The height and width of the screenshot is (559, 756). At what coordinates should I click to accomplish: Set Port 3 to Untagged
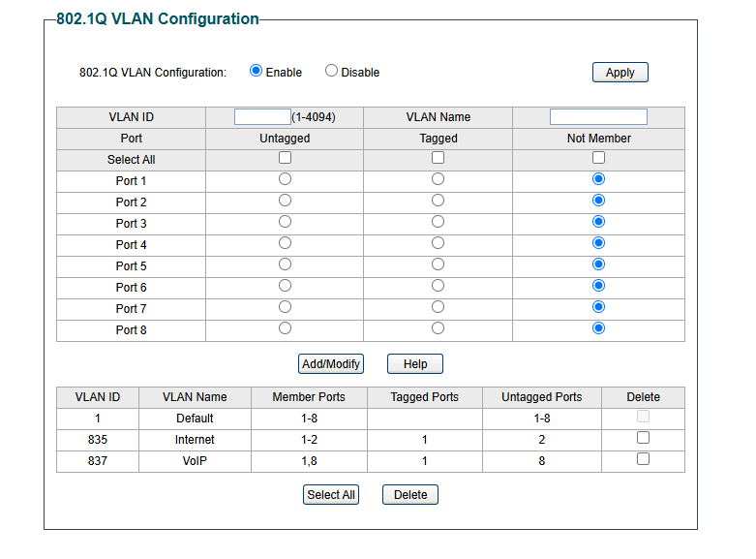point(285,222)
